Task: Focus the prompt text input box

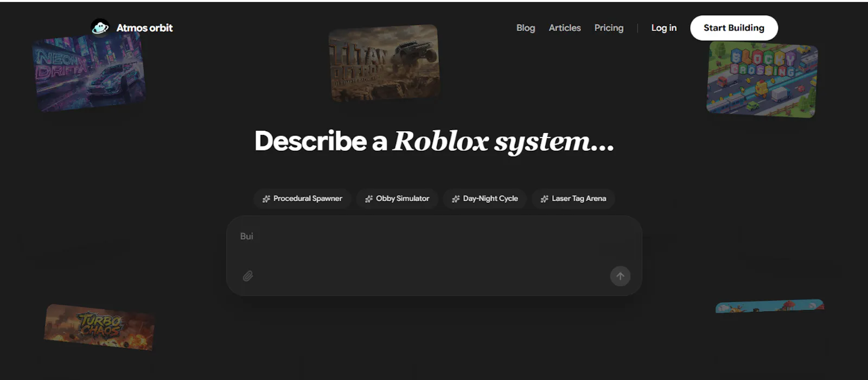Action: pos(434,255)
